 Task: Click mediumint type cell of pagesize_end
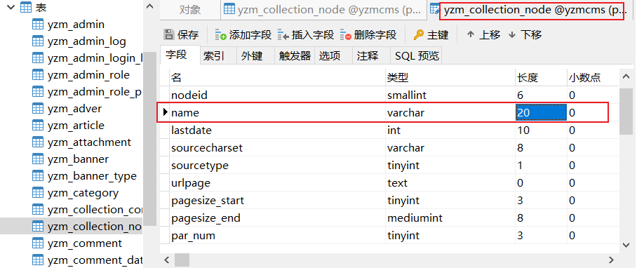pyautogui.click(x=450, y=218)
